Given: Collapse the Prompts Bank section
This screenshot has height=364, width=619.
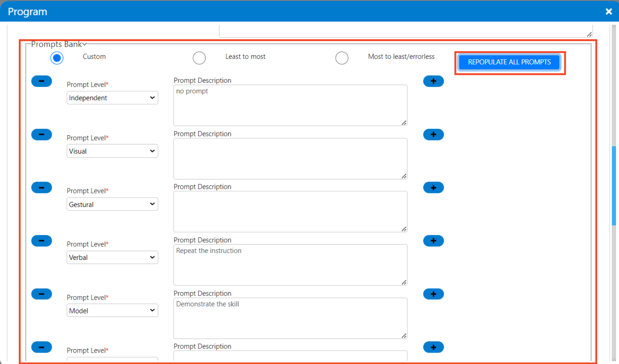Looking at the screenshot, I should (59, 44).
